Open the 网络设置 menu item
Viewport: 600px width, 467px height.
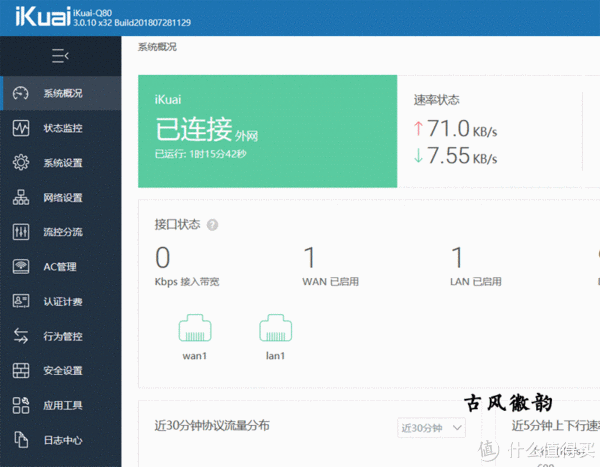(60, 197)
